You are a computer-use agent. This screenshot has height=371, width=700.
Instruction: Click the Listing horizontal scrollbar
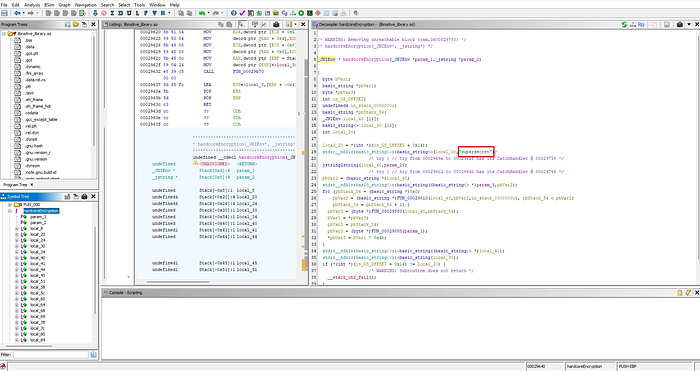[x=177, y=282]
